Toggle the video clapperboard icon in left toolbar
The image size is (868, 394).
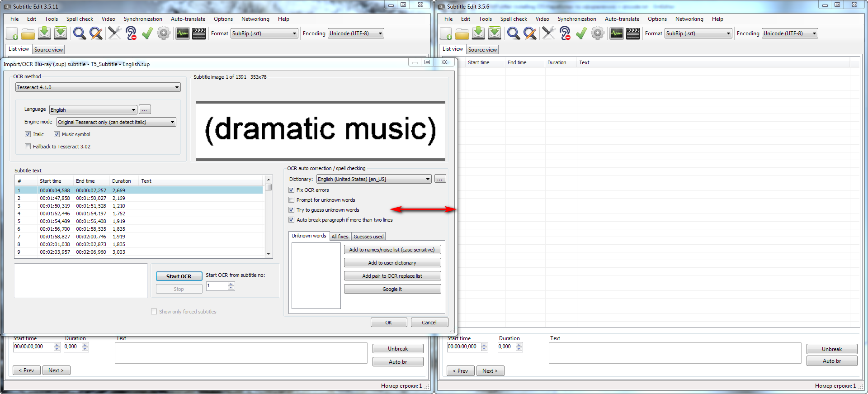199,33
